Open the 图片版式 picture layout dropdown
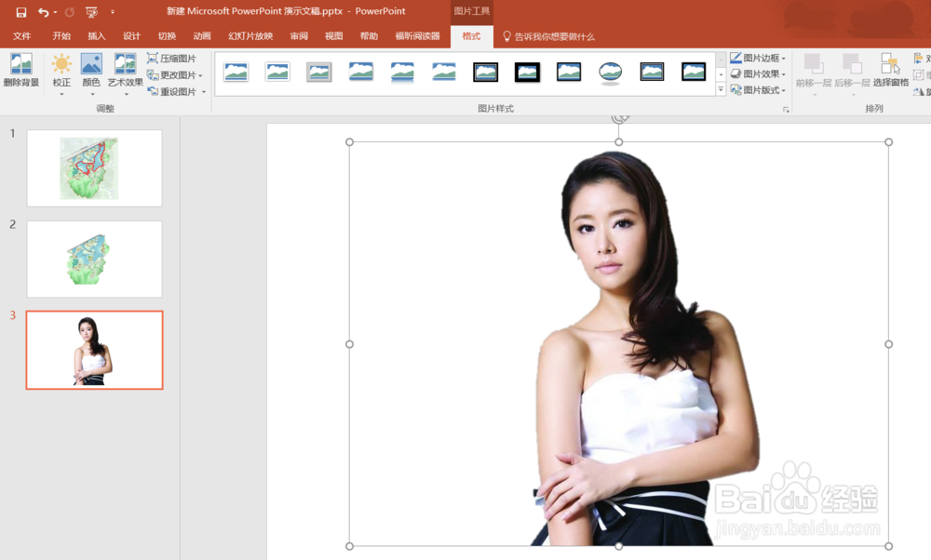This screenshot has height=560, width=931. click(x=758, y=89)
